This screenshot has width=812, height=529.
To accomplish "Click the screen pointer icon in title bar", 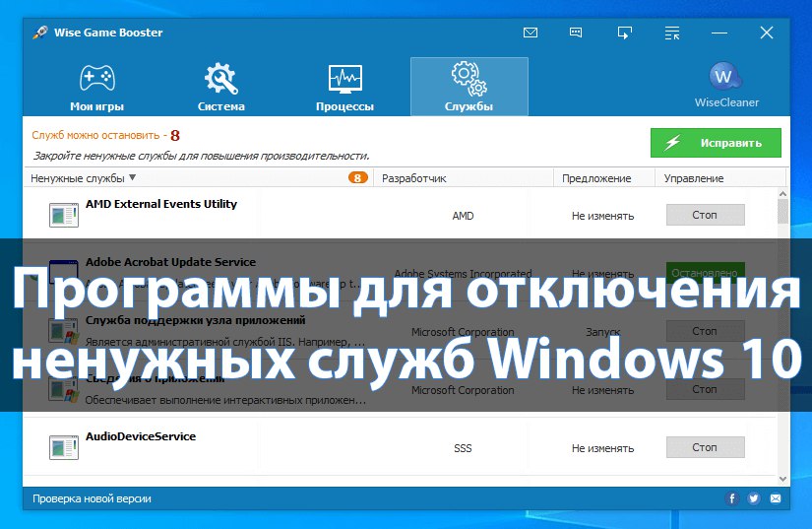I will [625, 33].
